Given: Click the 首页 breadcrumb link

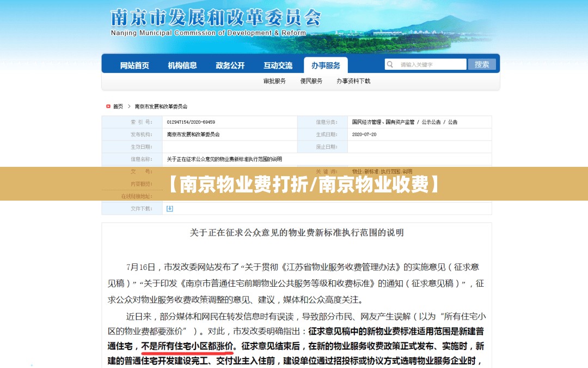Looking at the screenshot, I should [x=118, y=106].
